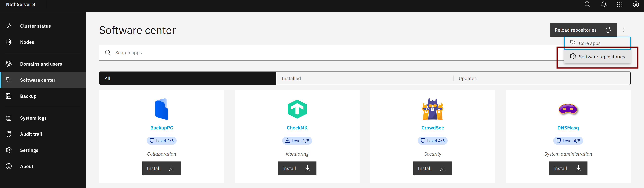The width and height of the screenshot is (644, 188).
Task: Open System logs page
Action: click(x=33, y=118)
